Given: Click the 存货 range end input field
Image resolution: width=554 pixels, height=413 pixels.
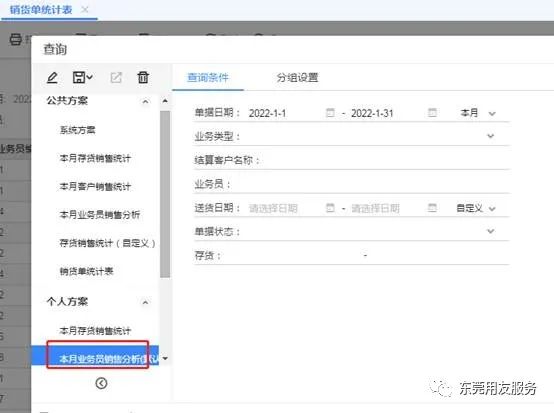Looking at the screenshot, I should click(x=439, y=255).
